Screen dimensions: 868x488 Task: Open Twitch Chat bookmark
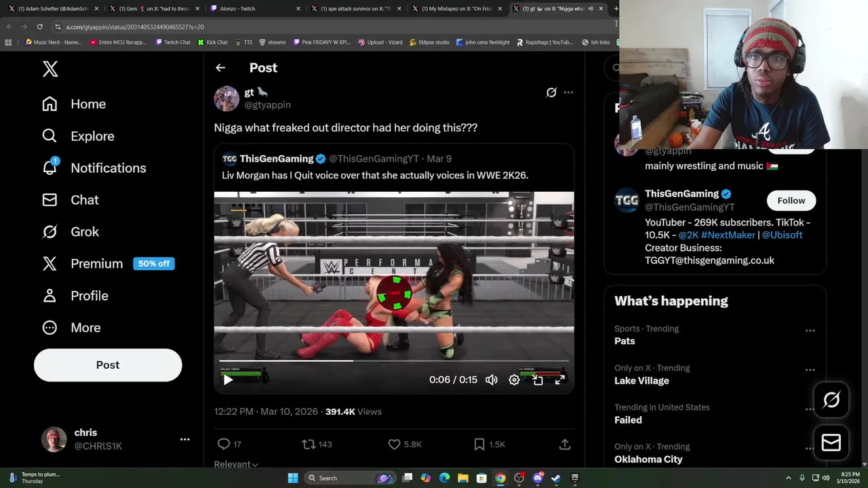coord(173,42)
